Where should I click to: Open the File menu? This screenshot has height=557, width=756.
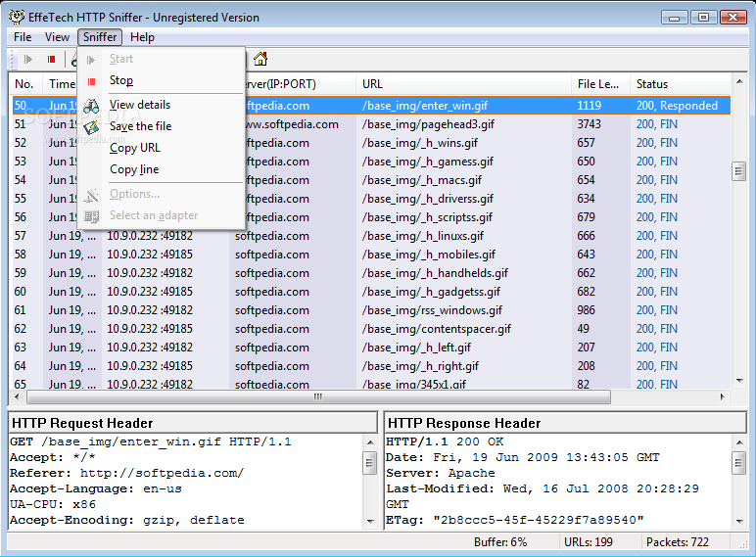point(23,37)
